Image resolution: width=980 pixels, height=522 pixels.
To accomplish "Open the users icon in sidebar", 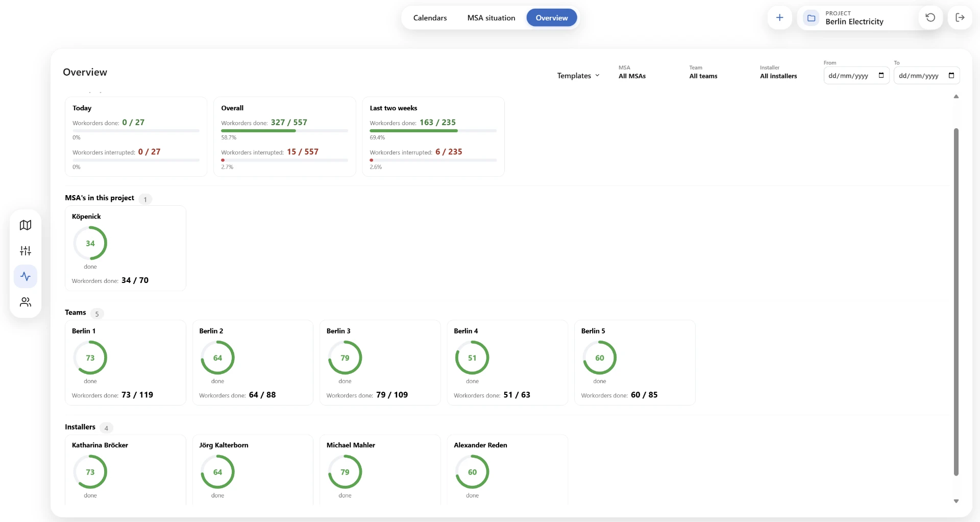I will 26,302.
